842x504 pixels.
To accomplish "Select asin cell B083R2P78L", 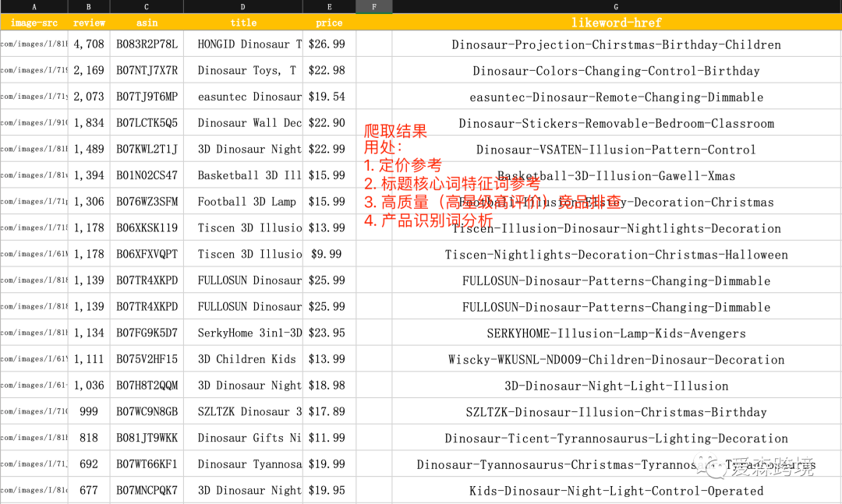I will [x=147, y=44].
